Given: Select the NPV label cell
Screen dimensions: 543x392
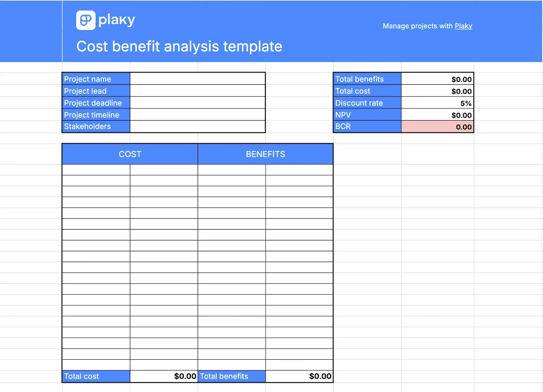Looking at the screenshot, I should point(367,115).
